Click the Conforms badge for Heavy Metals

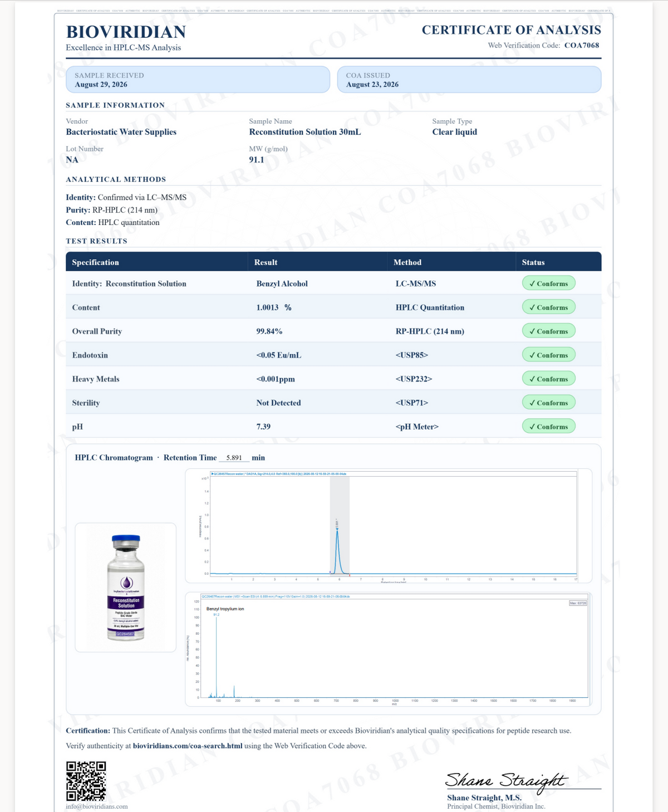[548, 379]
